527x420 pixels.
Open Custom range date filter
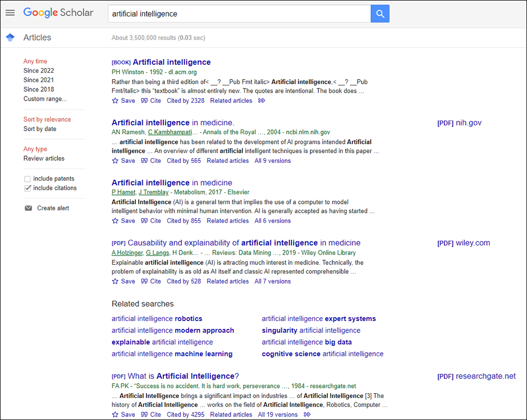45,99
